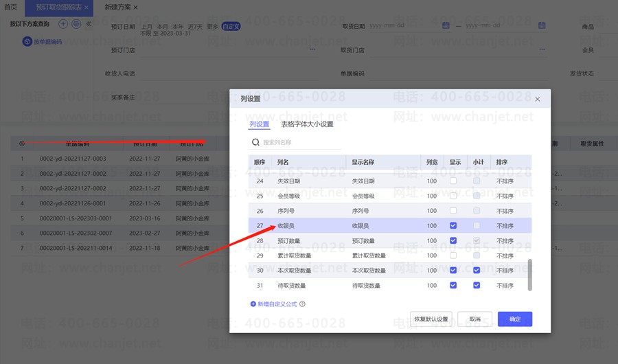Click the column list vertical scrollbar

point(529,275)
